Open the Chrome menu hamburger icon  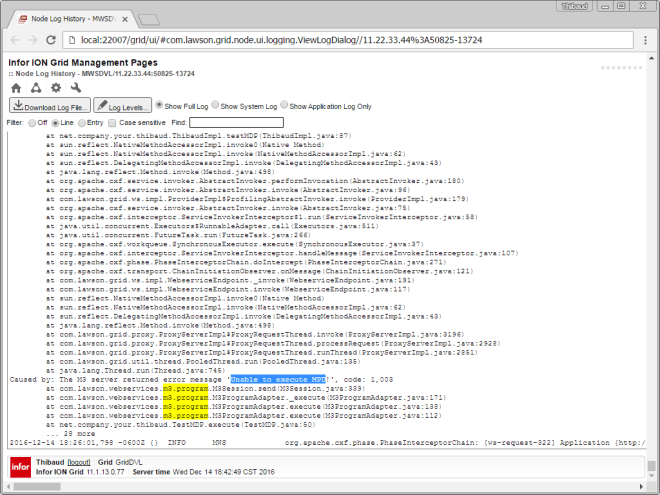click(644, 39)
